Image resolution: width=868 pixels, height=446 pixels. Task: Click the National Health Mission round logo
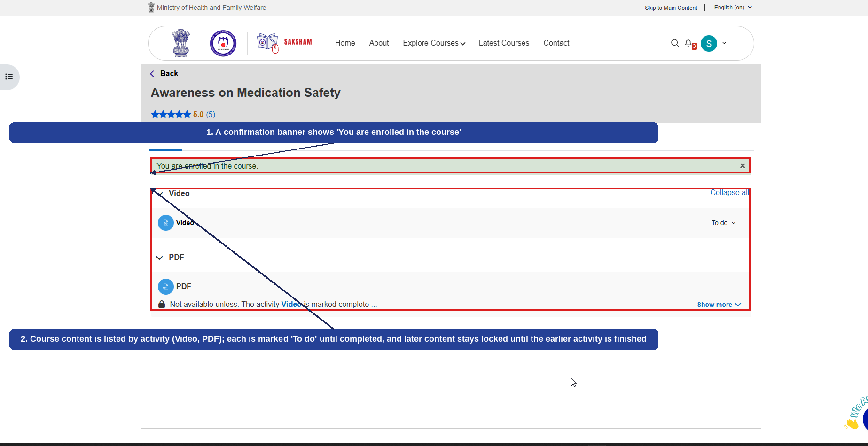coord(223,43)
